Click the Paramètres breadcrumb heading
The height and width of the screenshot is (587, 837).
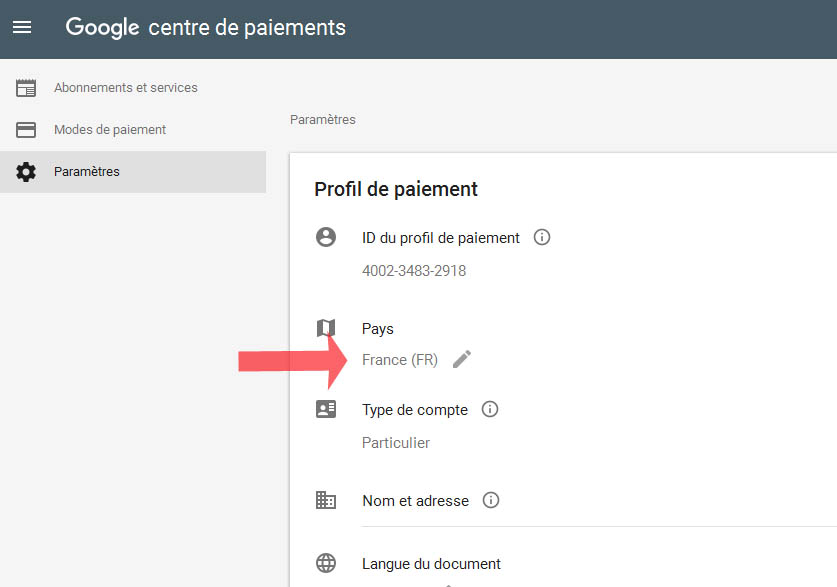(x=322, y=120)
